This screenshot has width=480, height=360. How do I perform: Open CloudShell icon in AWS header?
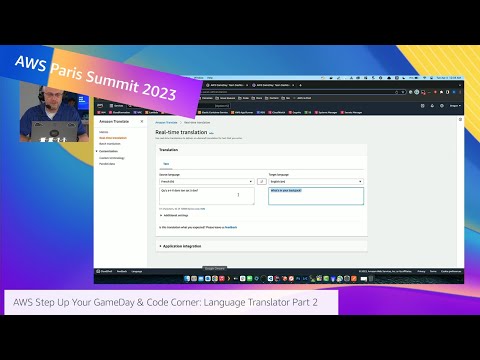coord(423,106)
